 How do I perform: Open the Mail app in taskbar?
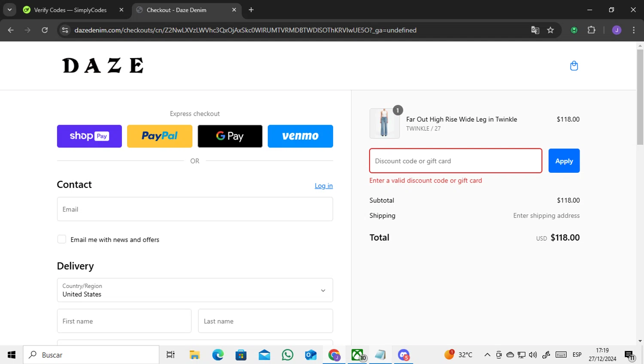tap(264, 355)
